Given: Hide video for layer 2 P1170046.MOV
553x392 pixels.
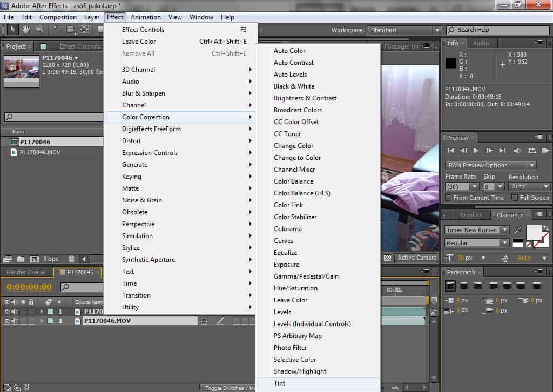Looking at the screenshot, I should (x=7, y=320).
